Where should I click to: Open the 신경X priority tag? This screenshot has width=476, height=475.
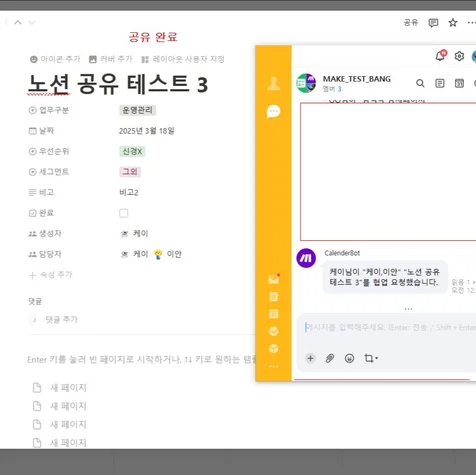[132, 151]
